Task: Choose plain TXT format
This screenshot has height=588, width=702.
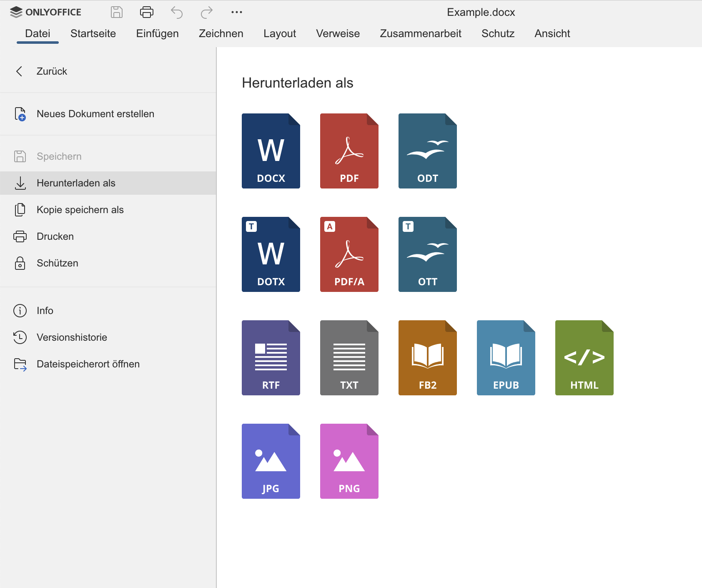Action: [x=349, y=358]
